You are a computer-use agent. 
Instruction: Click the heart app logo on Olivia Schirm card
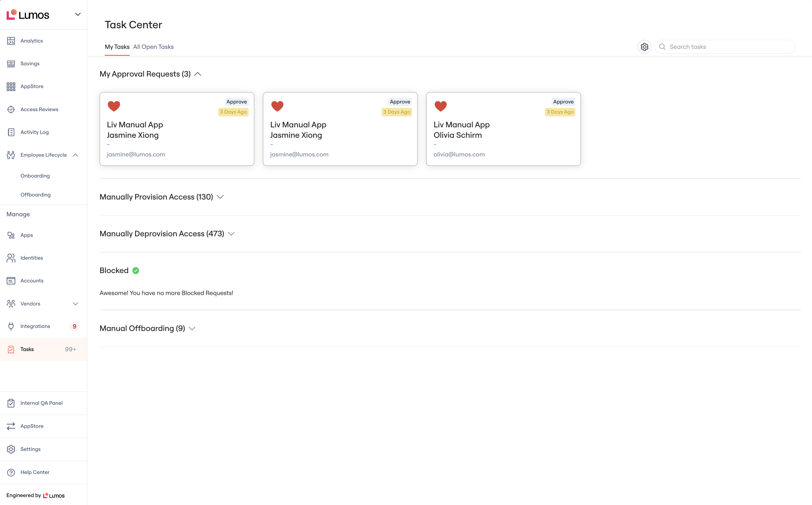pyautogui.click(x=441, y=106)
